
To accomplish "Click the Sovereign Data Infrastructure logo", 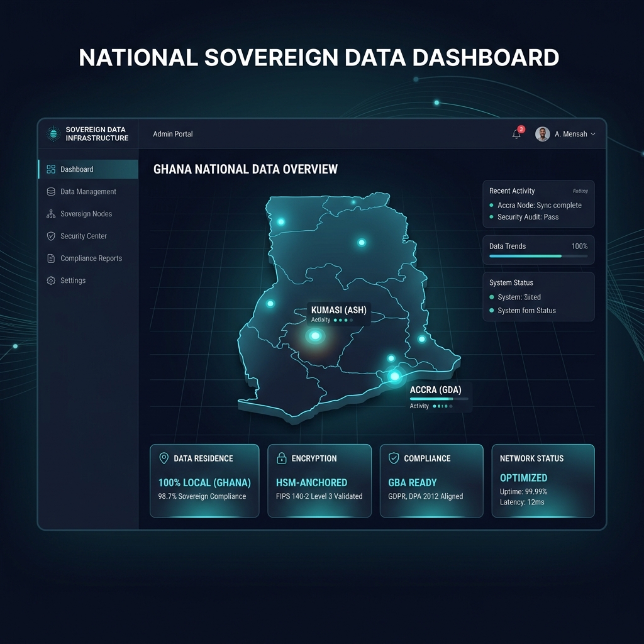I will point(52,133).
